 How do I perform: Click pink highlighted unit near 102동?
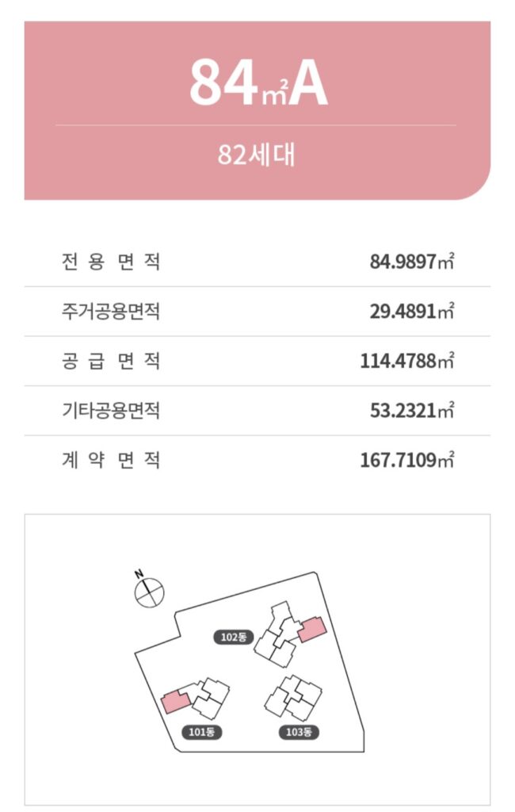click(x=312, y=629)
